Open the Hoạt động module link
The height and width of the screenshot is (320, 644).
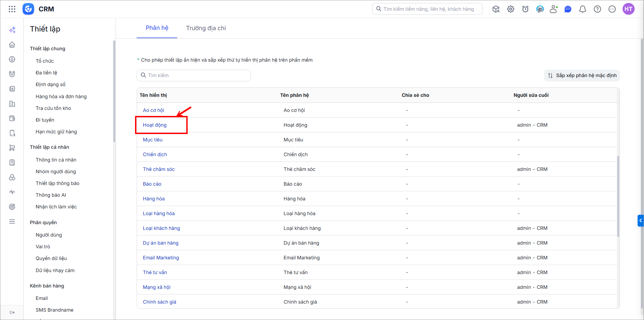(155, 125)
